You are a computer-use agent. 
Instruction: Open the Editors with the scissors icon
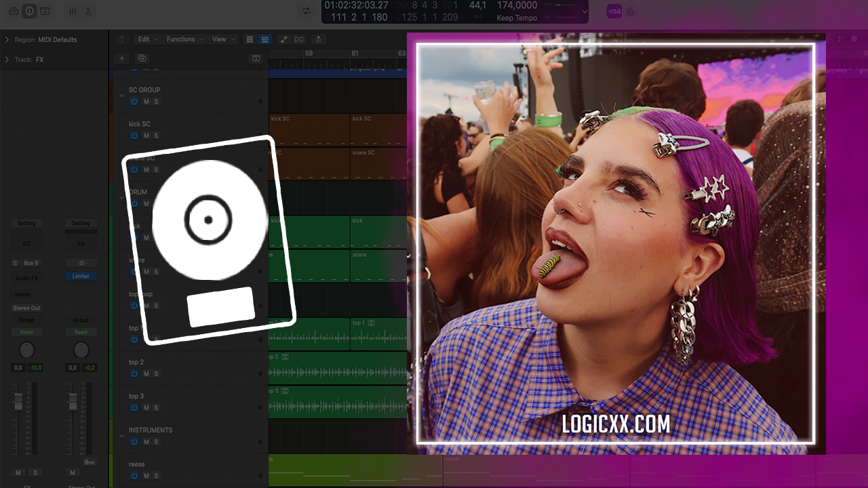(x=88, y=11)
